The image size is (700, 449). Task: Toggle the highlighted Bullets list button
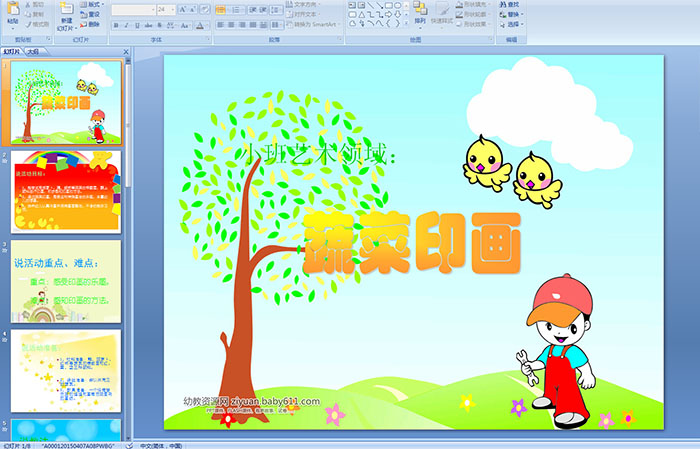click(x=221, y=10)
